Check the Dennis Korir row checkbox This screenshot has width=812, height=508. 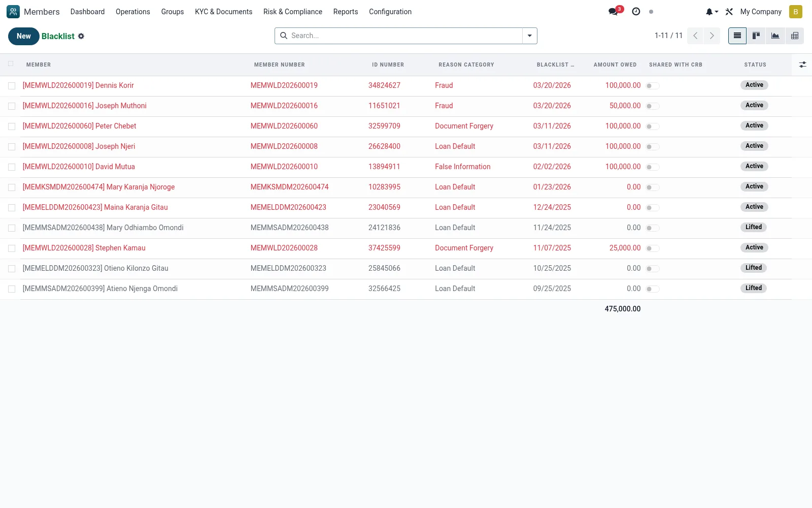(x=12, y=86)
